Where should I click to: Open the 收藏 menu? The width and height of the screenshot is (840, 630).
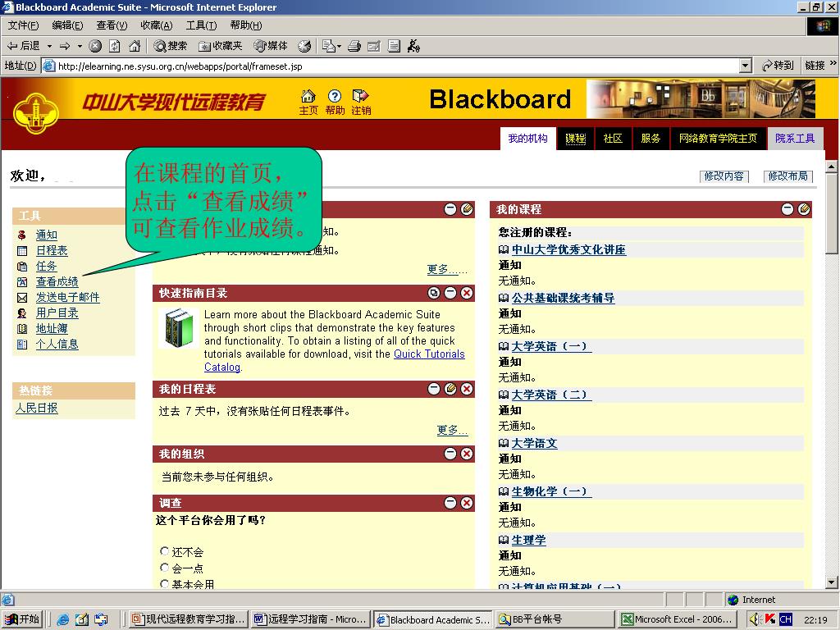click(157, 25)
